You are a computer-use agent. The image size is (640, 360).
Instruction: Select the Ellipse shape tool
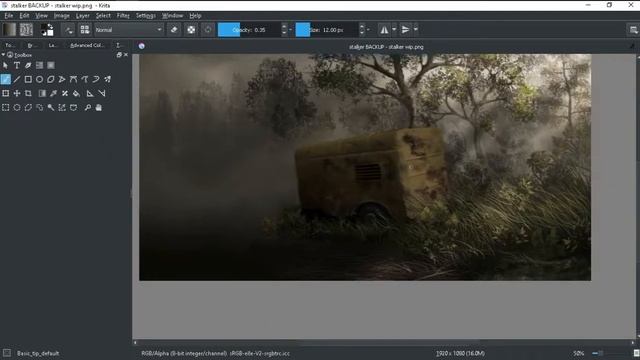(40, 79)
